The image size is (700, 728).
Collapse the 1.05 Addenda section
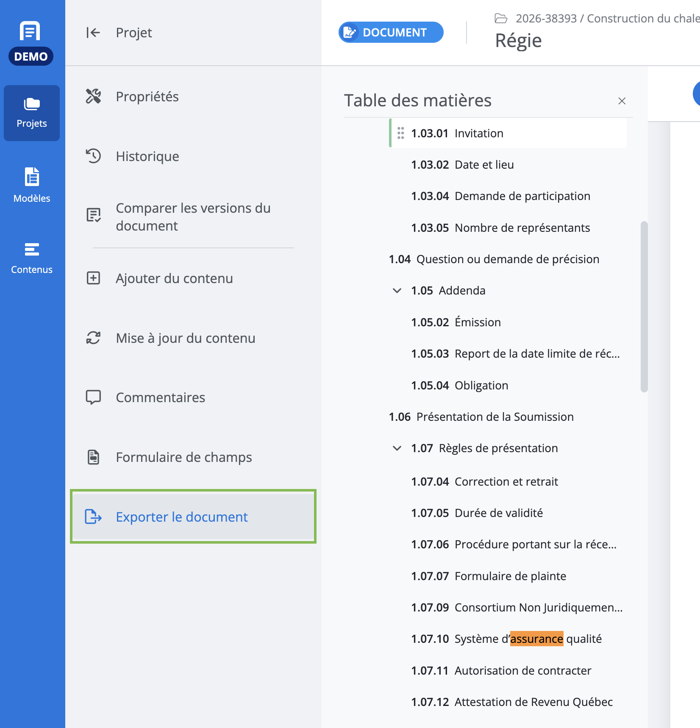pyautogui.click(x=397, y=291)
